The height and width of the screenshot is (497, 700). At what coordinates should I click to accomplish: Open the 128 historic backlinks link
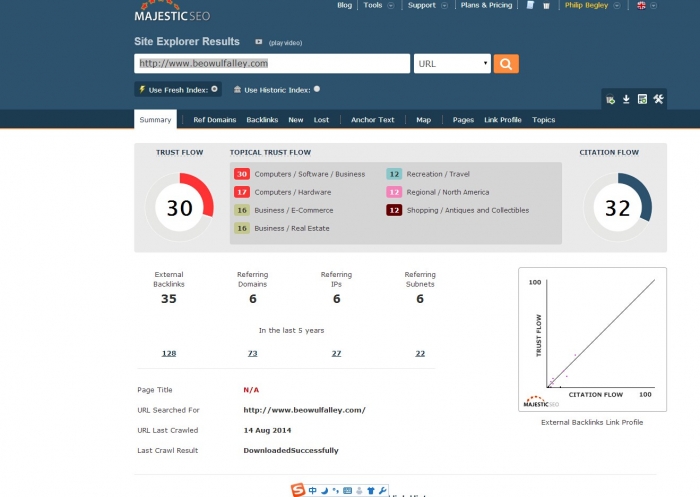click(x=169, y=353)
